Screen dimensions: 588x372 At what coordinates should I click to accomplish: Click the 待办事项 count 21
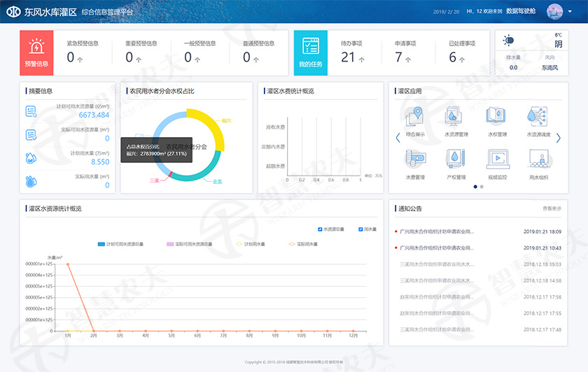pos(348,57)
